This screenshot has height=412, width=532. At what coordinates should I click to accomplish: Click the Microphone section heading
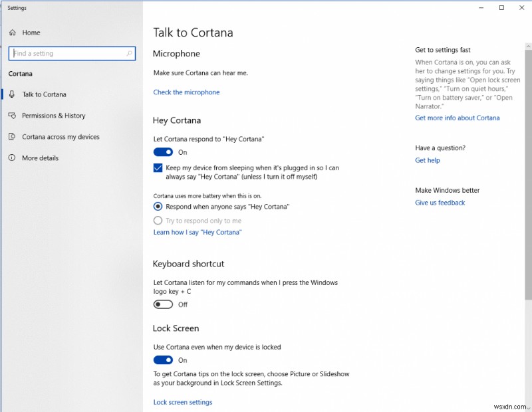point(176,54)
